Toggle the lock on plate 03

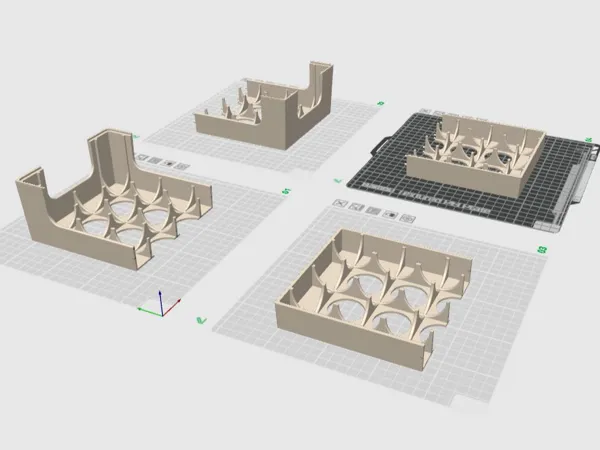coord(390,214)
